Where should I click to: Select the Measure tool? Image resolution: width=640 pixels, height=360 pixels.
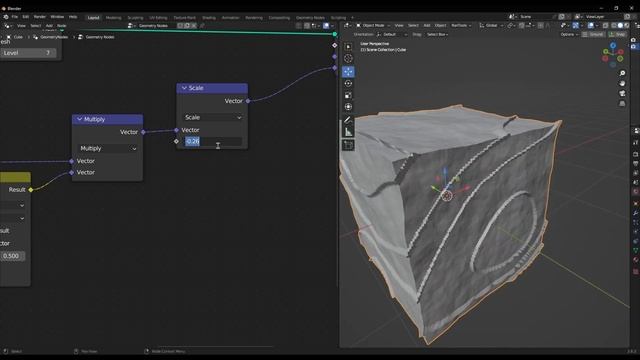[x=348, y=132]
